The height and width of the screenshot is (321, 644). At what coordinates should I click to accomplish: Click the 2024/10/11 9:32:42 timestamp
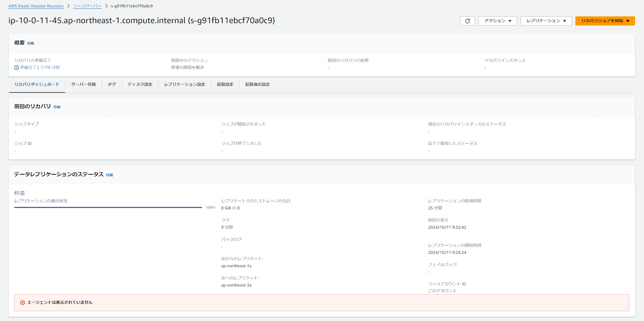coord(447,227)
